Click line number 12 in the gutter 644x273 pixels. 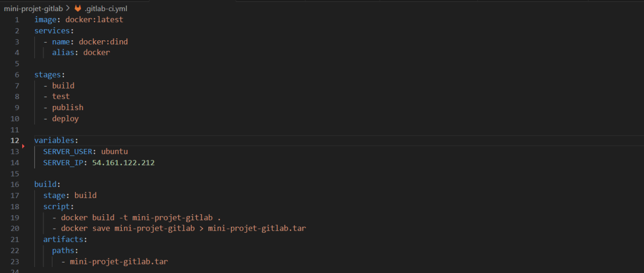point(15,140)
